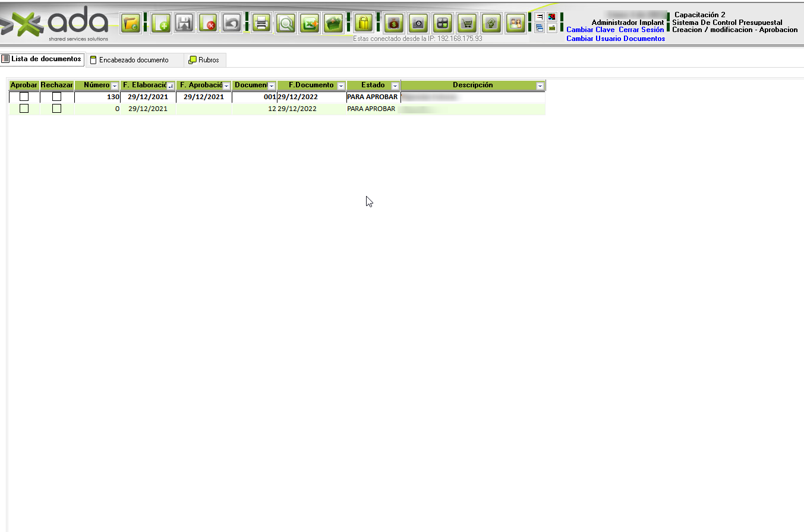Screen dimensions: 804x532
Task: Click the delete document icon with red X
Action: (x=208, y=24)
